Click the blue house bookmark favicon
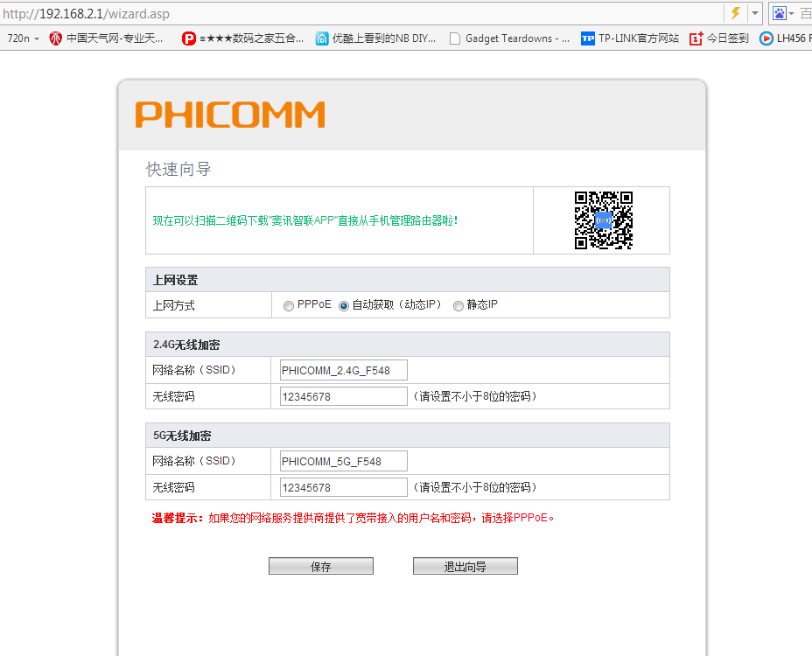 322,38
